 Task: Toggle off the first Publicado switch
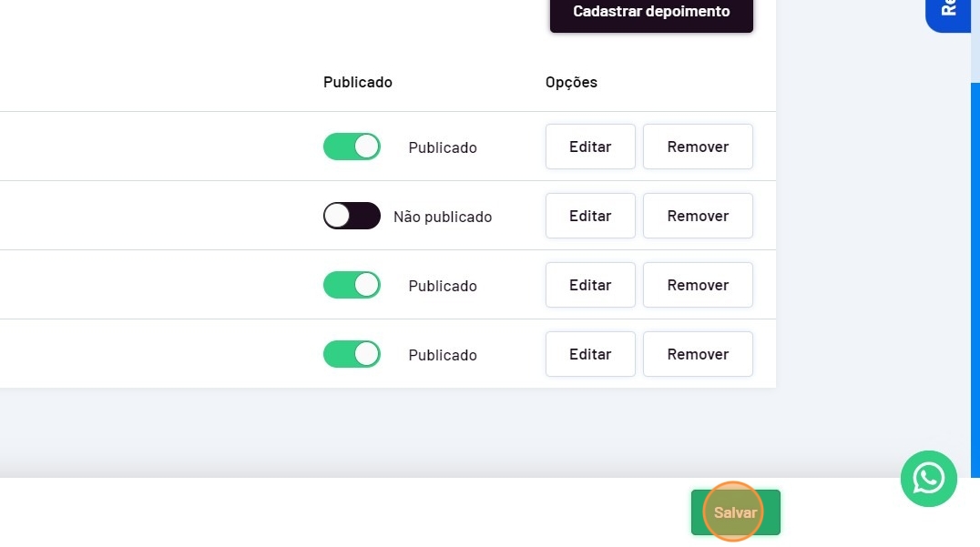[352, 147]
